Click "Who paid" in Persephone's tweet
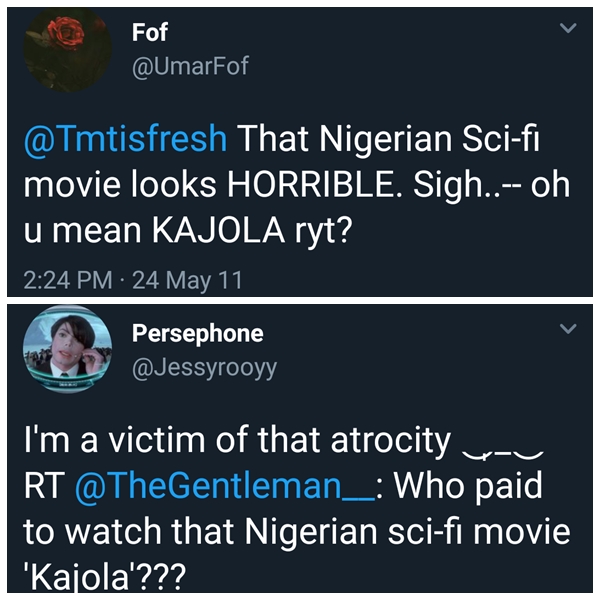Image resolution: width=600 pixels, height=600 pixels. tap(478, 486)
